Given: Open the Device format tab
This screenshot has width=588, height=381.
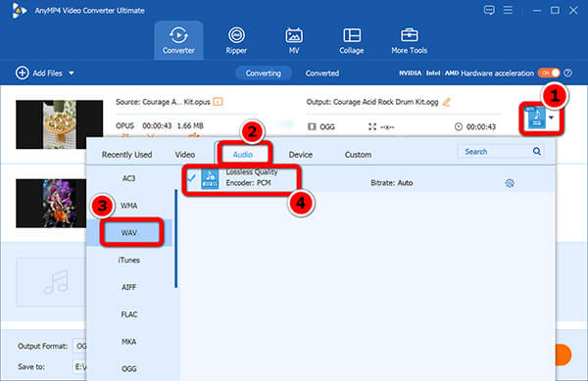Looking at the screenshot, I should pos(301,155).
